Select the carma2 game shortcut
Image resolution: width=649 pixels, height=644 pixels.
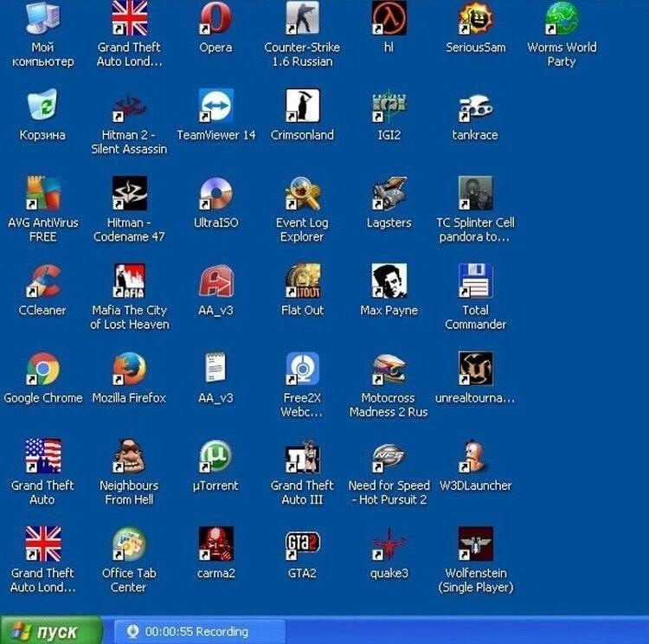(215, 544)
